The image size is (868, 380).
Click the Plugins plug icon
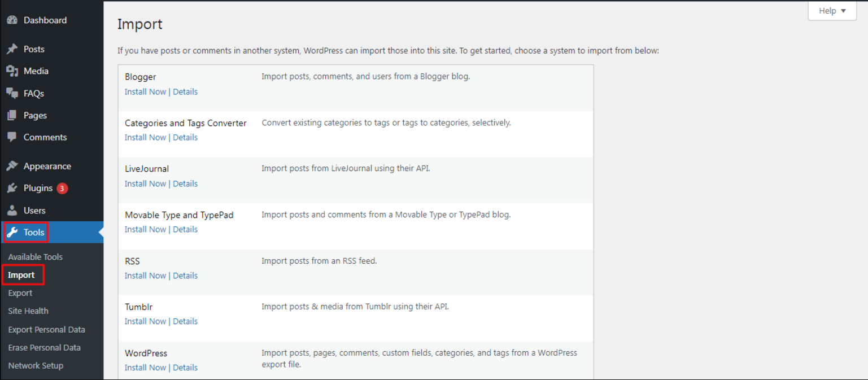[12, 188]
